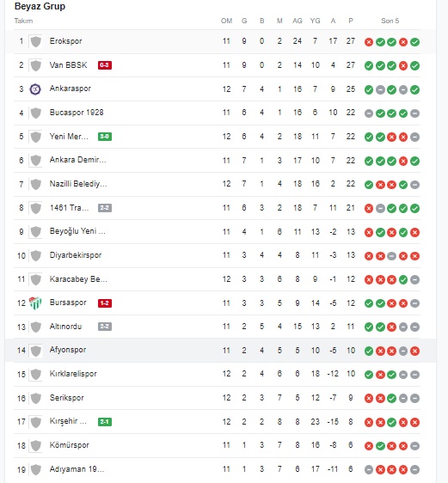This screenshot has height=483, width=448.
Task: Click Afyonspor's green win form indicator
Action: tap(369, 351)
